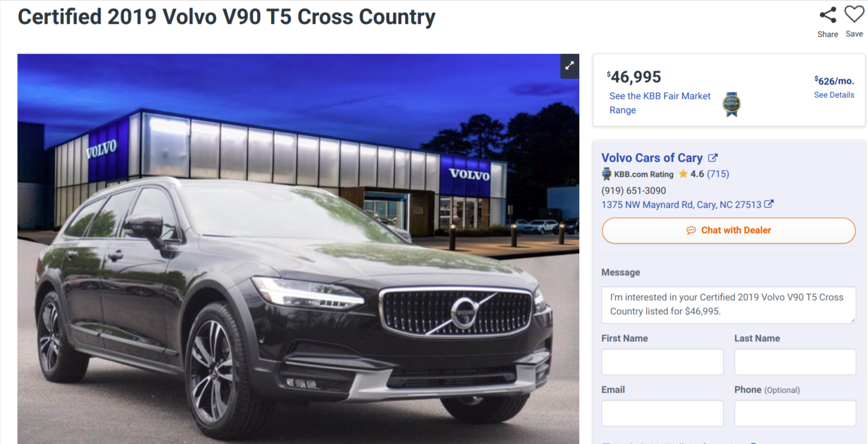
Task: Open See Details for monthly payment
Action: [x=834, y=95]
